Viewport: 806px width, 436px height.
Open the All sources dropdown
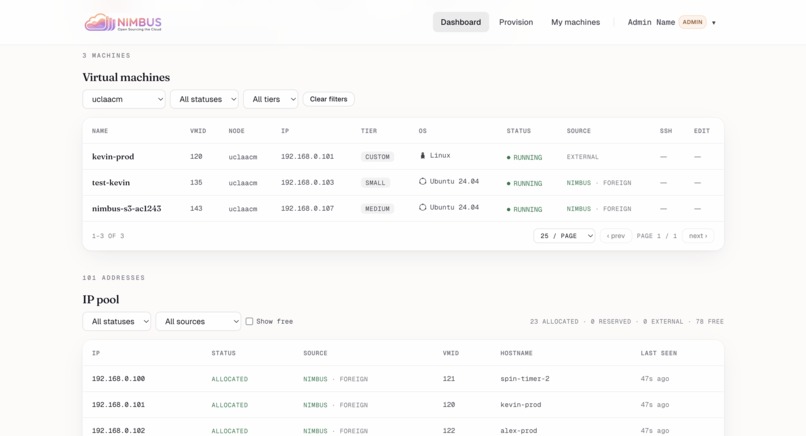198,321
